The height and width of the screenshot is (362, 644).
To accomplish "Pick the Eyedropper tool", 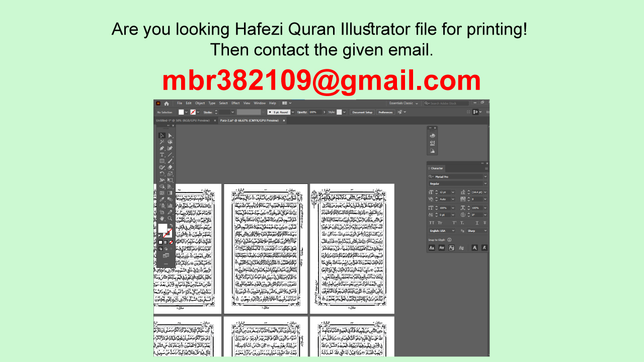I will click(162, 199).
